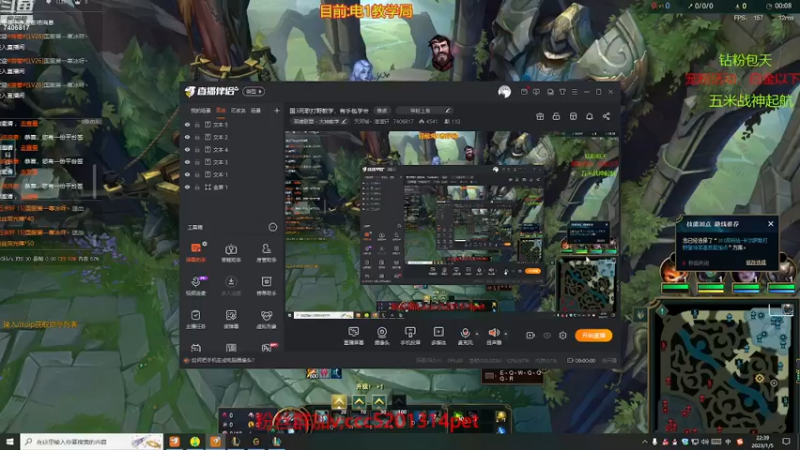
Task: Click the unlock padlock icon above preview
Action: [x=556, y=116]
